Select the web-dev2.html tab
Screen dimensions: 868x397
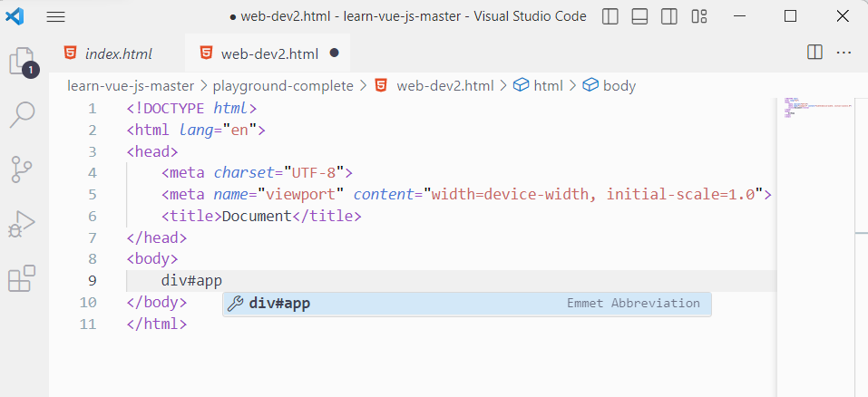(268, 53)
